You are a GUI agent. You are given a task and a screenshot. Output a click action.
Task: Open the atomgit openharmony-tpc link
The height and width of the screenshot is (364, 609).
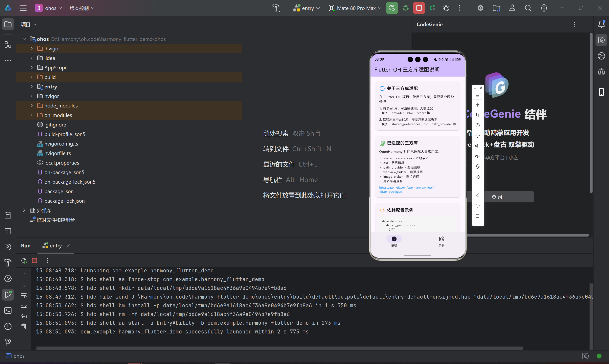(x=406, y=188)
